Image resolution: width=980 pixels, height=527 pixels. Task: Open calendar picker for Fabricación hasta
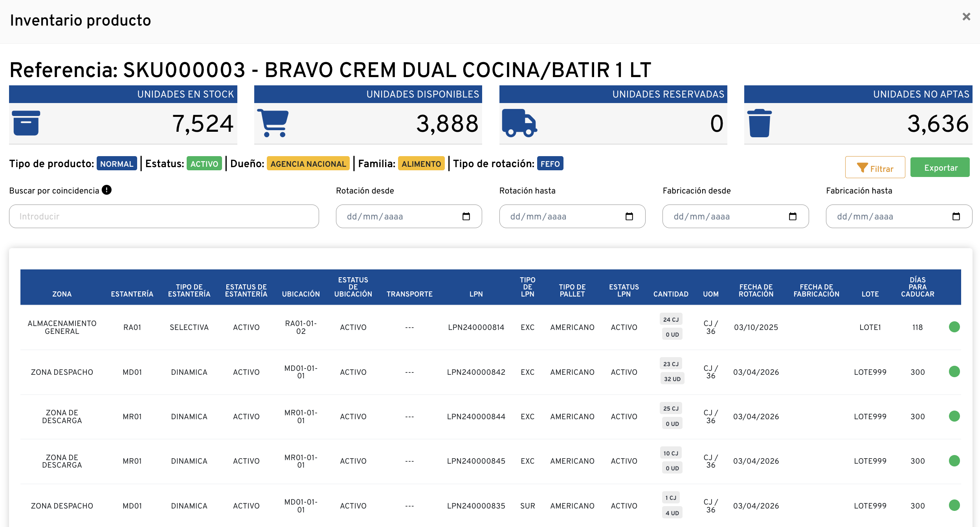tap(956, 216)
